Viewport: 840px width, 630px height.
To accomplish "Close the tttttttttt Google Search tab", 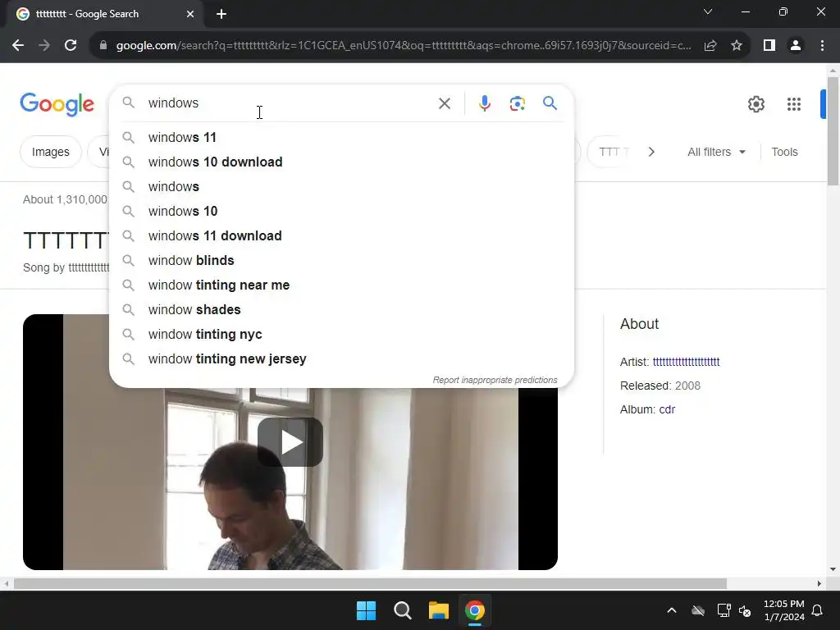I will (190, 14).
